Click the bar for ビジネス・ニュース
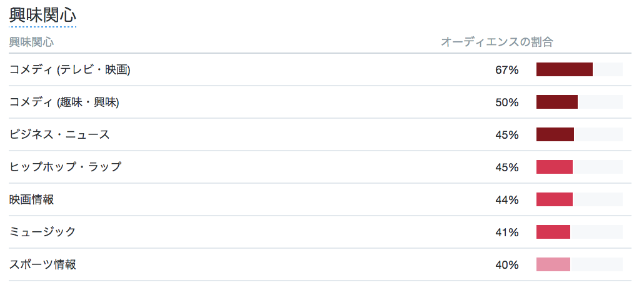The image size is (644, 285). (555, 135)
